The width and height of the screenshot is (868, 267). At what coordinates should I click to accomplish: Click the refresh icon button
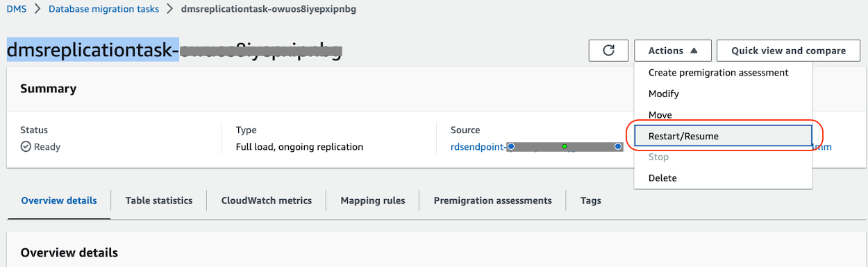[x=609, y=51]
